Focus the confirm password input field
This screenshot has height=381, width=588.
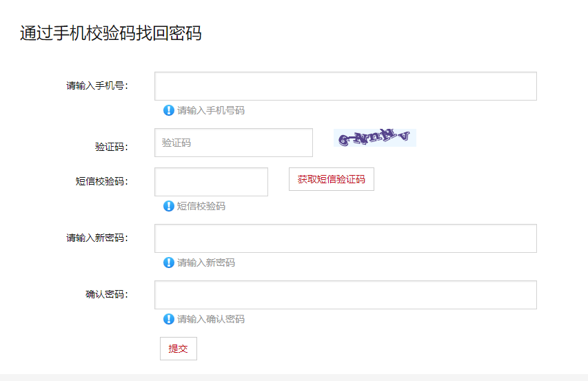(x=345, y=295)
